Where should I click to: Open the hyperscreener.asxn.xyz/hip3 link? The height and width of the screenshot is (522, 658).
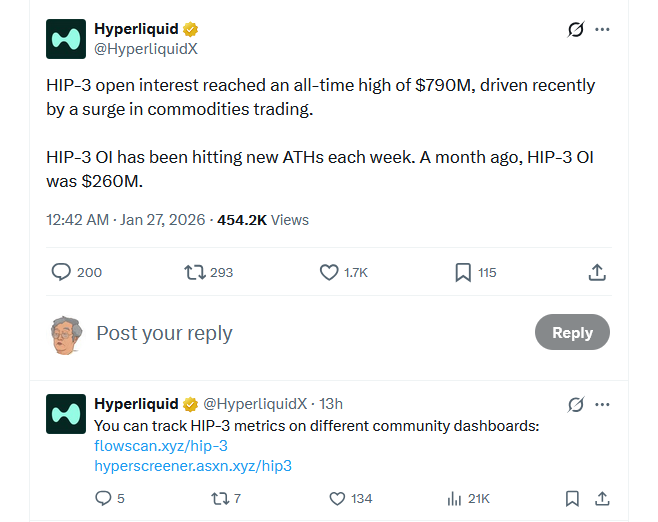coord(192,466)
